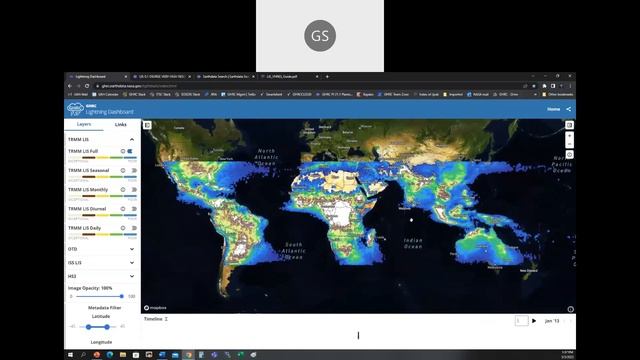Open info icon for TRMM LIS Daily
640x360 pixels.
click(123, 228)
